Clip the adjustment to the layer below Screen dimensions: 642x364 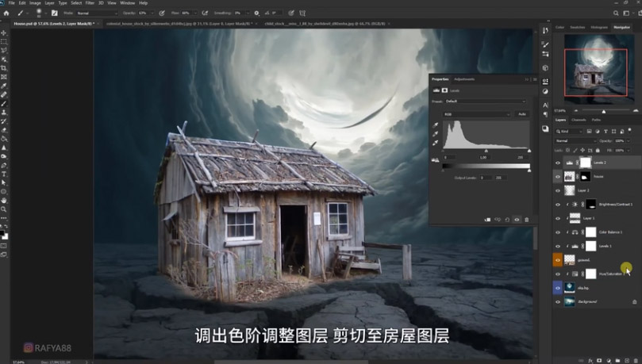click(488, 220)
